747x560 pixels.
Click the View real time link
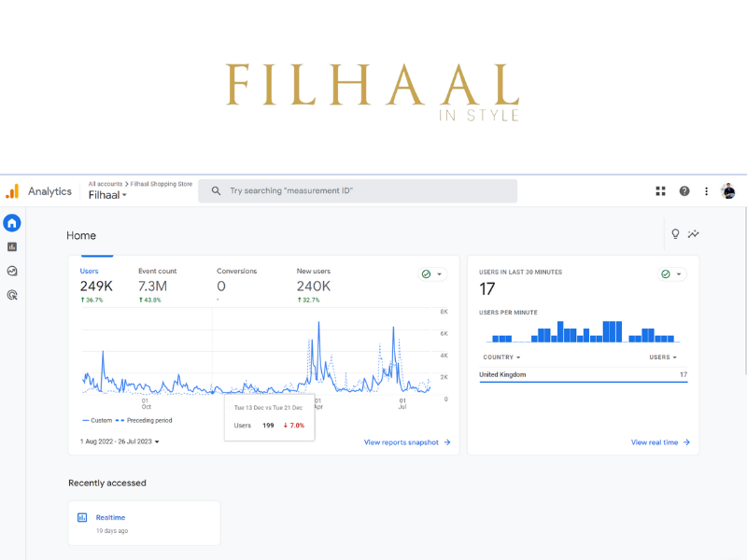point(660,442)
